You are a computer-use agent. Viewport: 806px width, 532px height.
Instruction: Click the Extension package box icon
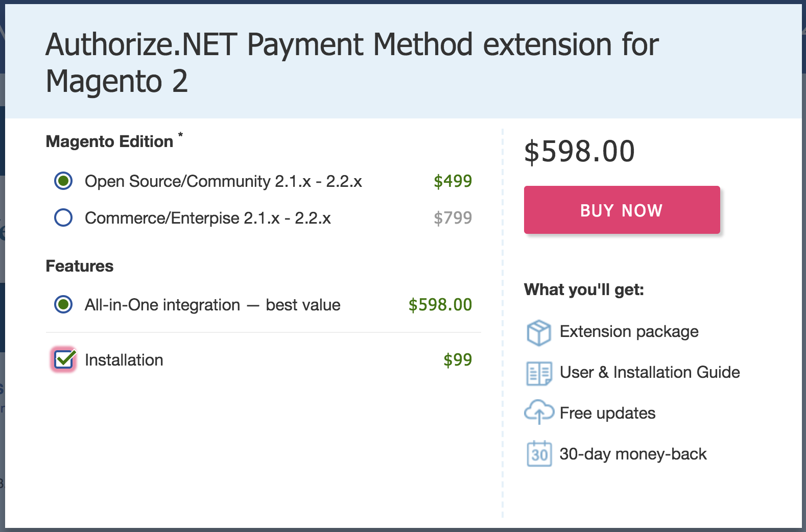click(538, 333)
